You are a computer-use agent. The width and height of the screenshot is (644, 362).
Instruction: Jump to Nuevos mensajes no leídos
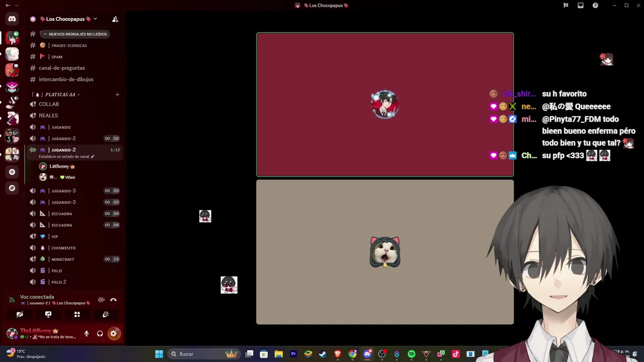click(74, 34)
